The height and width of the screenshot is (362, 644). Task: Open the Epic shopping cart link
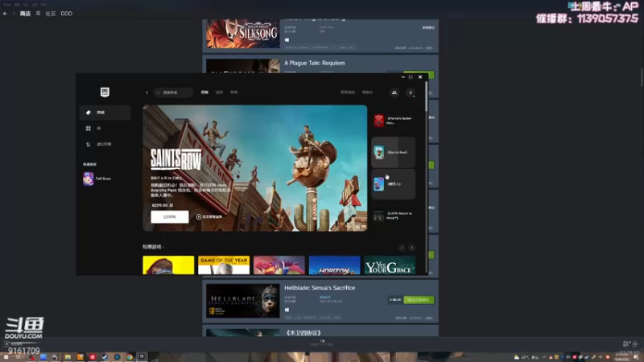point(367,93)
